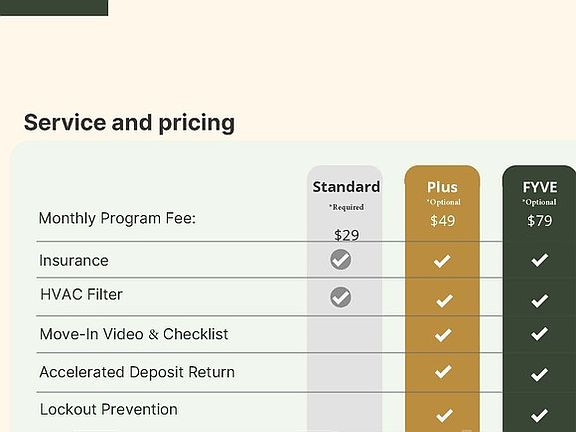Click the Service and pricing heading
576x432 pixels.
tap(129, 123)
